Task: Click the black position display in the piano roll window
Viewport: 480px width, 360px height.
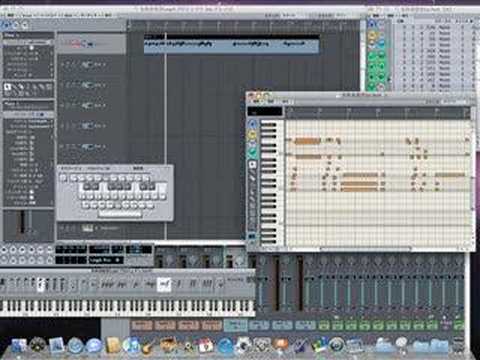Action: coord(265,111)
